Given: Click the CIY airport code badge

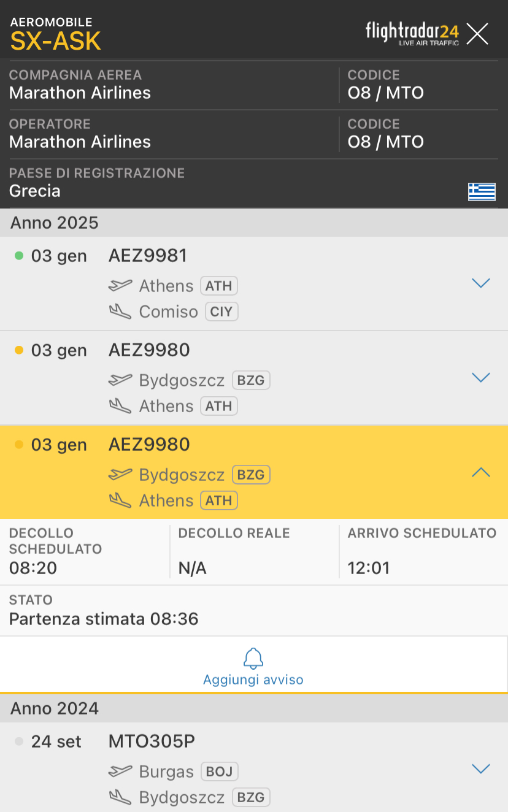Looking at the screenshot, I should 221,312.
